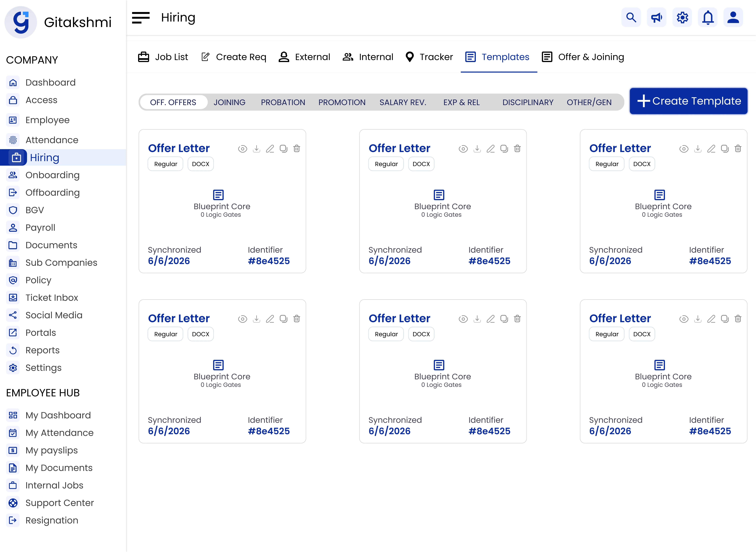The image size is (756, 552).
Task: Click the Create Template button
Action: pyautogui.click(x=689, y=101)
